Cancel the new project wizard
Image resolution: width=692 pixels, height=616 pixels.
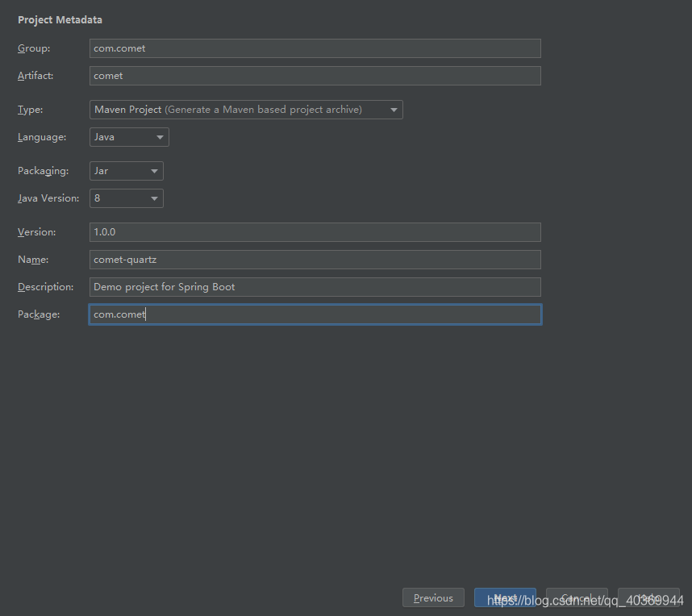(x=577, y=598)
